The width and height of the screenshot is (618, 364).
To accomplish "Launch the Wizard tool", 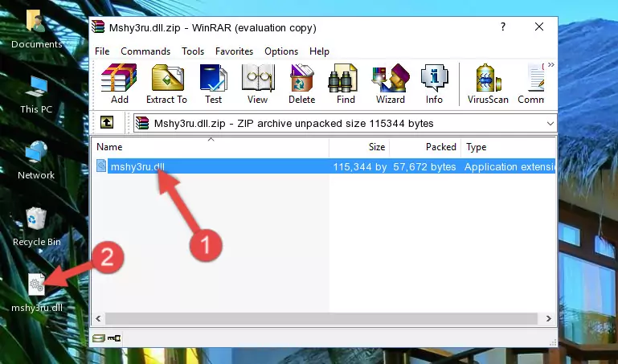I will (x=391, y=84).
